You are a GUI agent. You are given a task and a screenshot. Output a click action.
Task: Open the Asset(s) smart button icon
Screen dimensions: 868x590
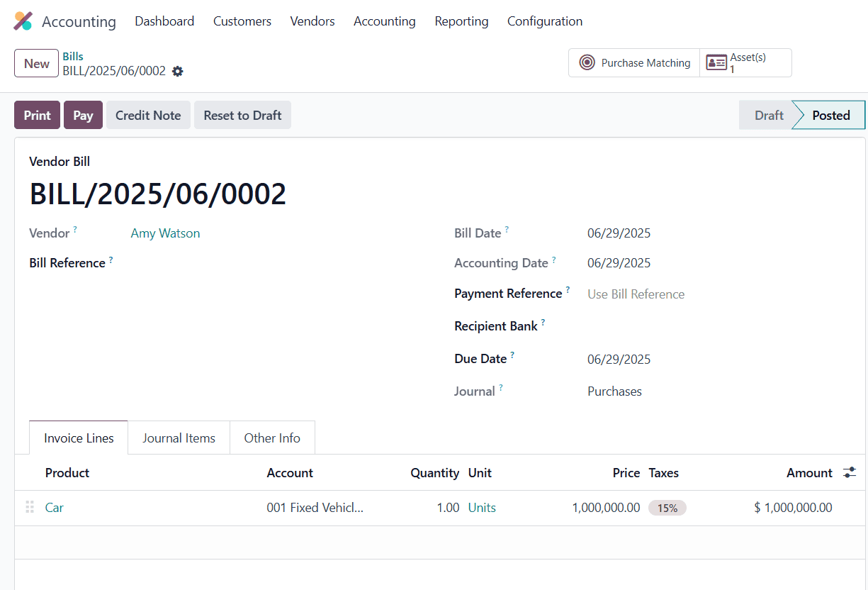[x=716, y=62]
